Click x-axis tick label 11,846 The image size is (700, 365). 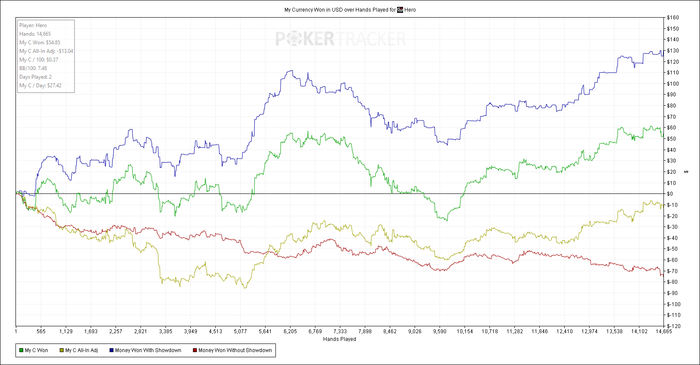pyautogui.click(x=540, y=332)
